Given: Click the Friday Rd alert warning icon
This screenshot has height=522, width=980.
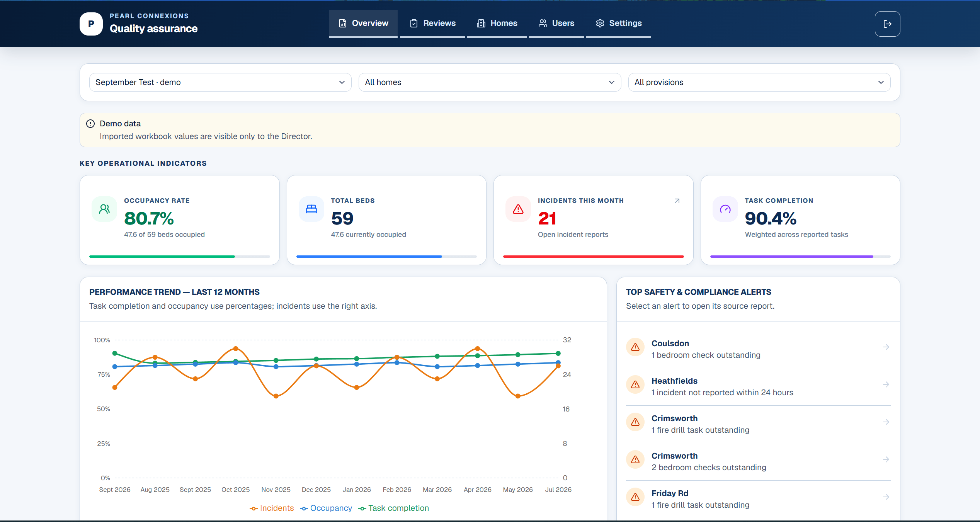Looking at the screenshot, I should point(635,497).
